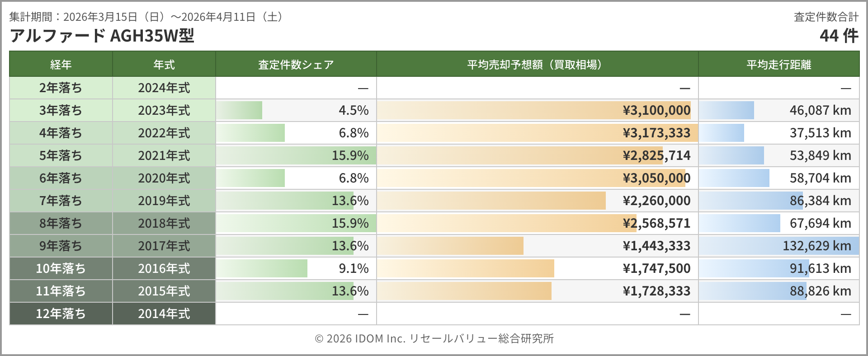
Task: Select the 12年落ち row label
Action: [61, 314]
